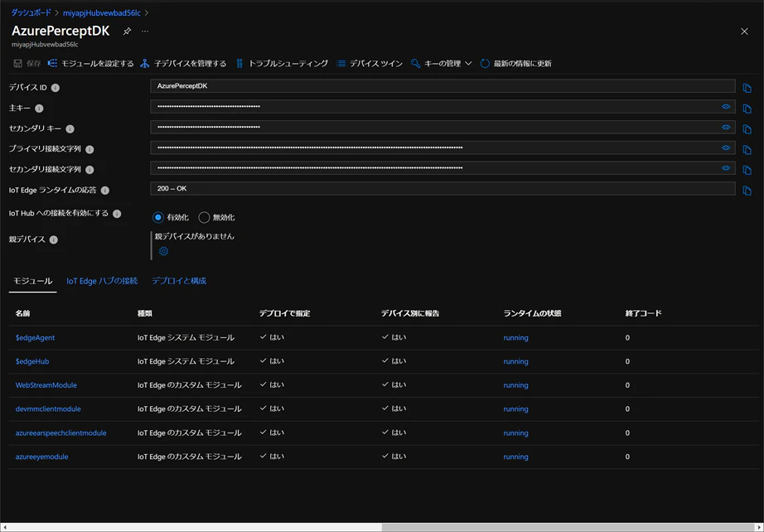Image resolution: width=764 pixels, height=532 pixels.
Task: Open モジュールを設定する module settings
Action: coord(90,64)
